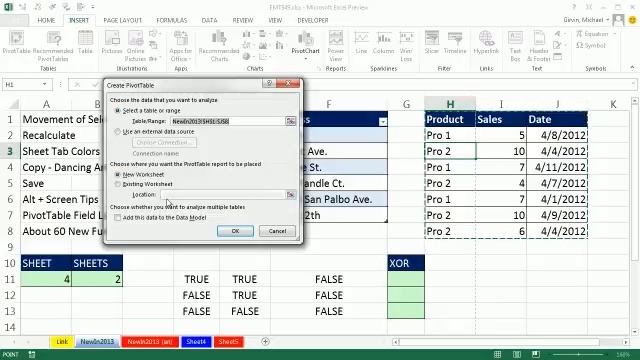Insert a Win/Loss sparkline

[x=406, y=46]
